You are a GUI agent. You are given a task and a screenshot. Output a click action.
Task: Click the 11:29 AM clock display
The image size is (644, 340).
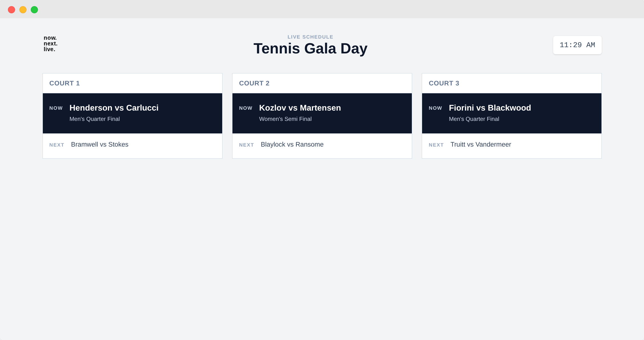(x=577, y=45)
